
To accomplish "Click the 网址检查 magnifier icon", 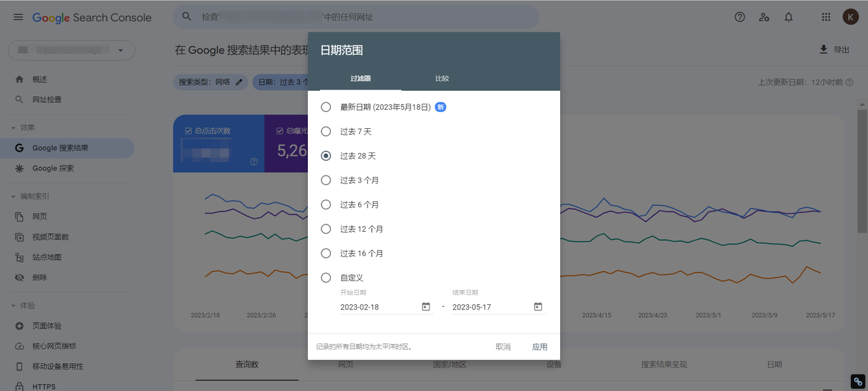I will pyautogui.click(x=19, y=100).
